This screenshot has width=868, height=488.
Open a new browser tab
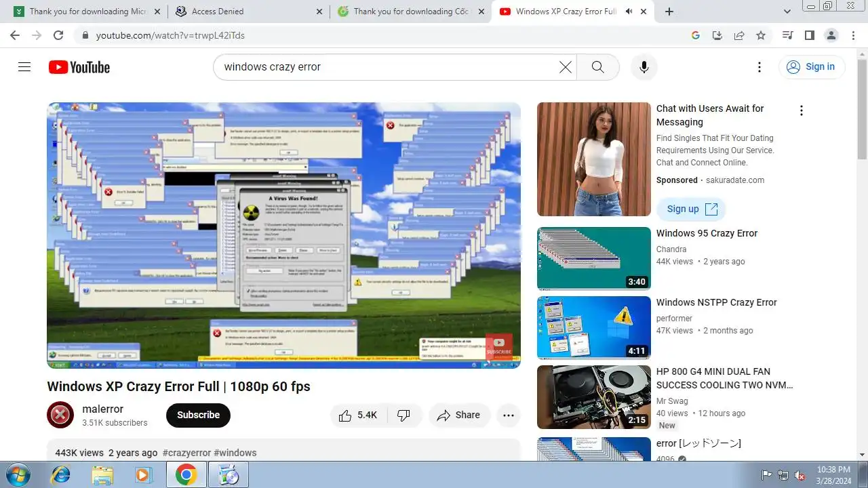[x=669, y=12]
